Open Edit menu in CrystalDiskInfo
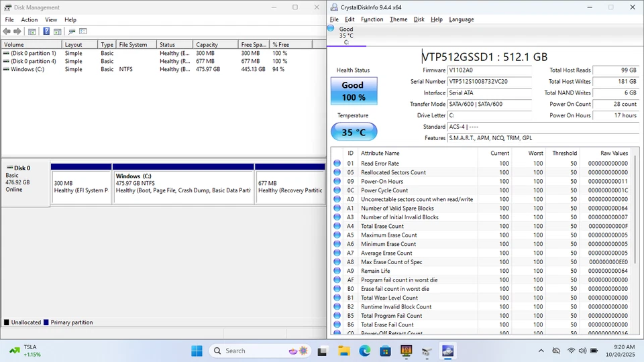The height and width of the screenshot is (362, 644). 350,19
